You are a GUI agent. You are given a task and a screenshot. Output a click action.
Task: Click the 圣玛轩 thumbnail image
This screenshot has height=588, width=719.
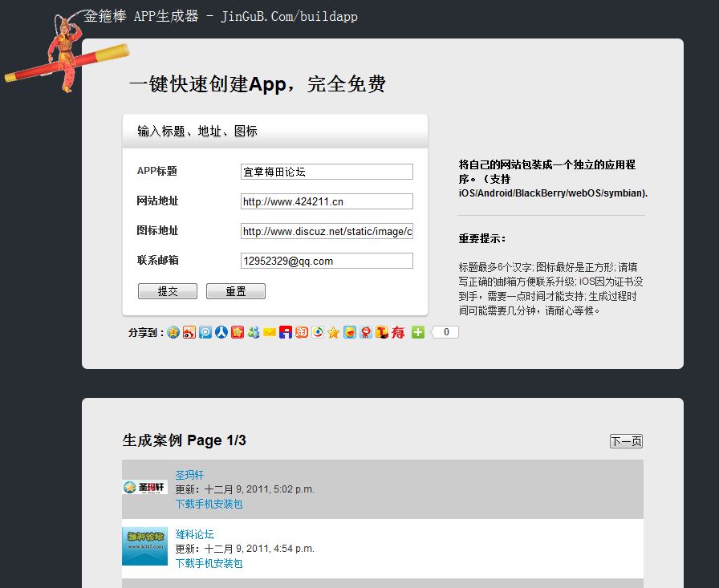pos(145,487)
